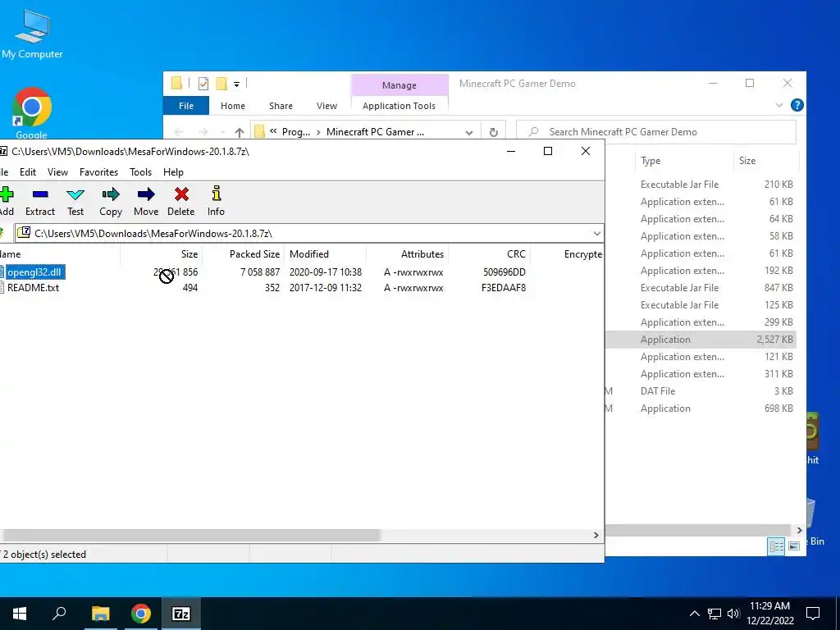This screenshot has height=630, width=840.
Task: Click the 7-Zip taskbar icon
Action: click(181, 614)
